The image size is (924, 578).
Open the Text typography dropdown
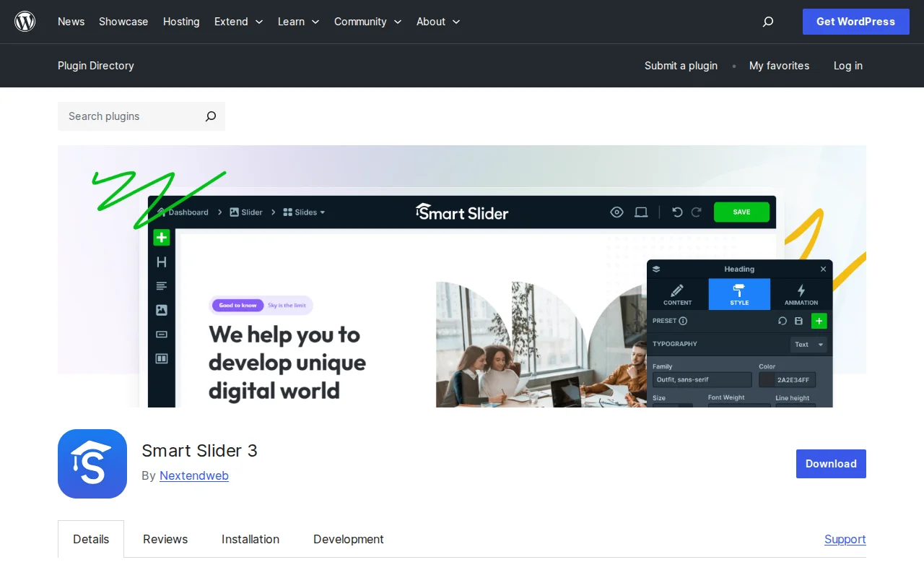pyautogui.click(x=808, y=345)
